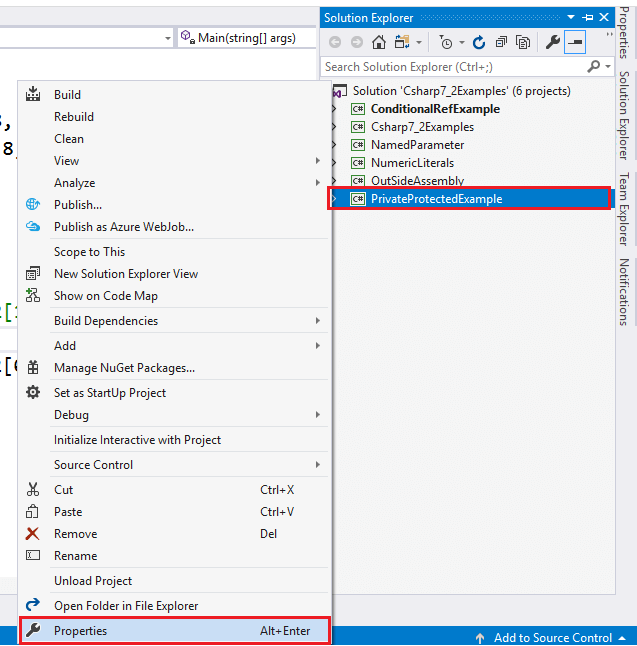Expand the NumericLiterals project node
This screenshot has height=646, width=637.
pyautogui.click(x=334, y=163)
